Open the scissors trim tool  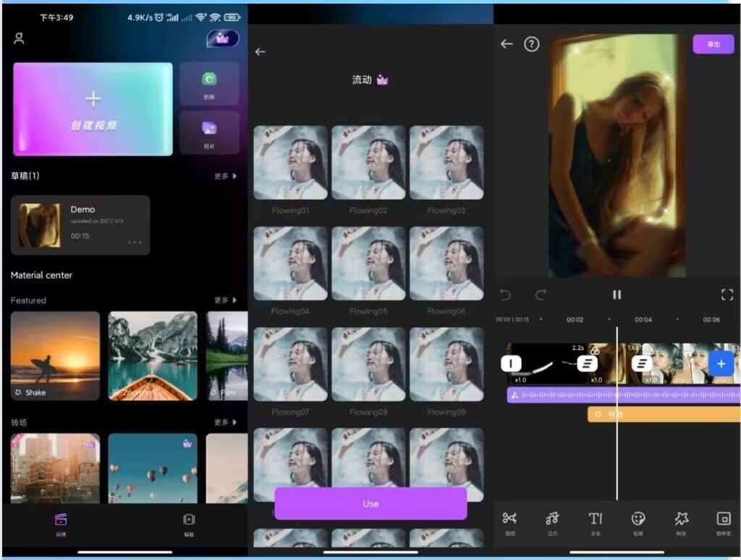[510, 519]
